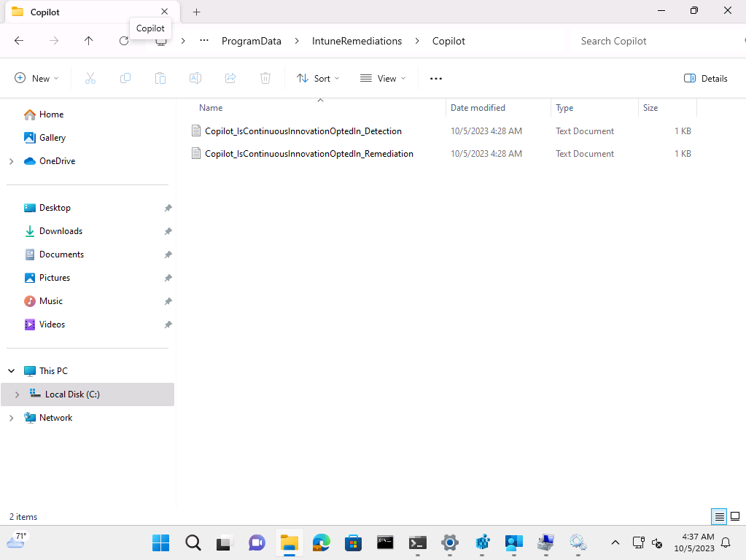The width and height of the screenshot is (746, 560).
Task: Close the Copilot tab
Action: (x=164, y=12)
